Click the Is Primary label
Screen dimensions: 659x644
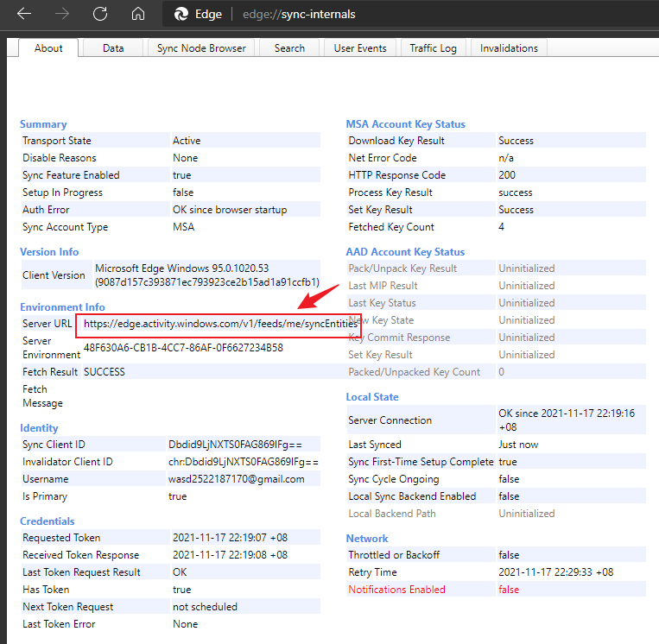coord(45,496)
